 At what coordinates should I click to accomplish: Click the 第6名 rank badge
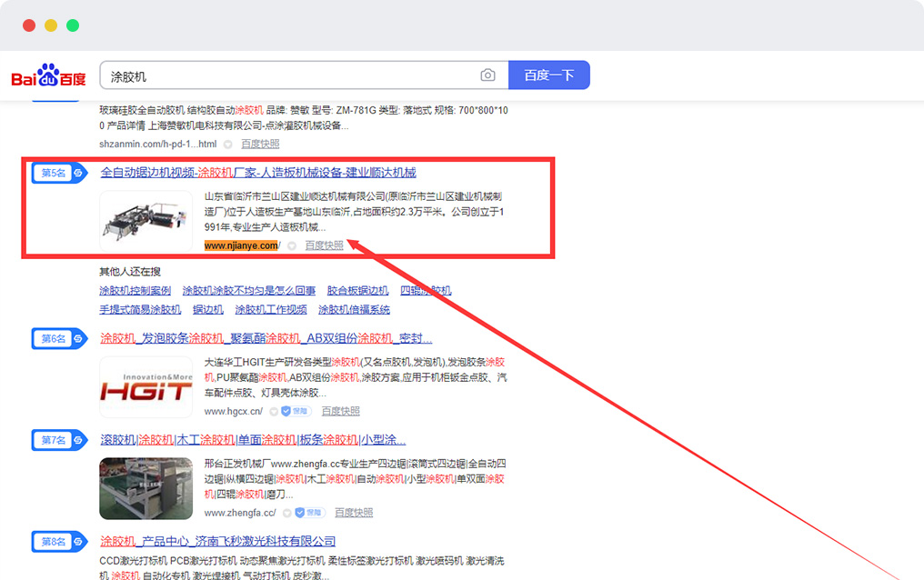[59, 338]
